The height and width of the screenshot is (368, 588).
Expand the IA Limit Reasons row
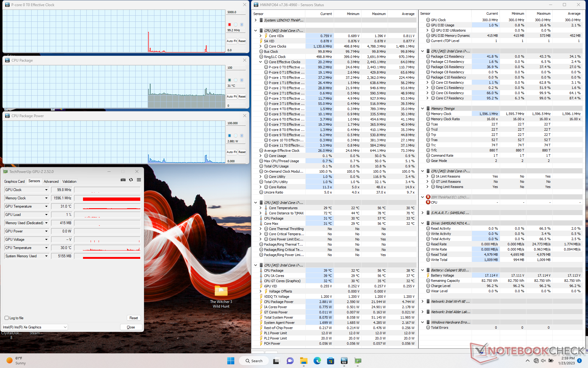click(428, 176)
